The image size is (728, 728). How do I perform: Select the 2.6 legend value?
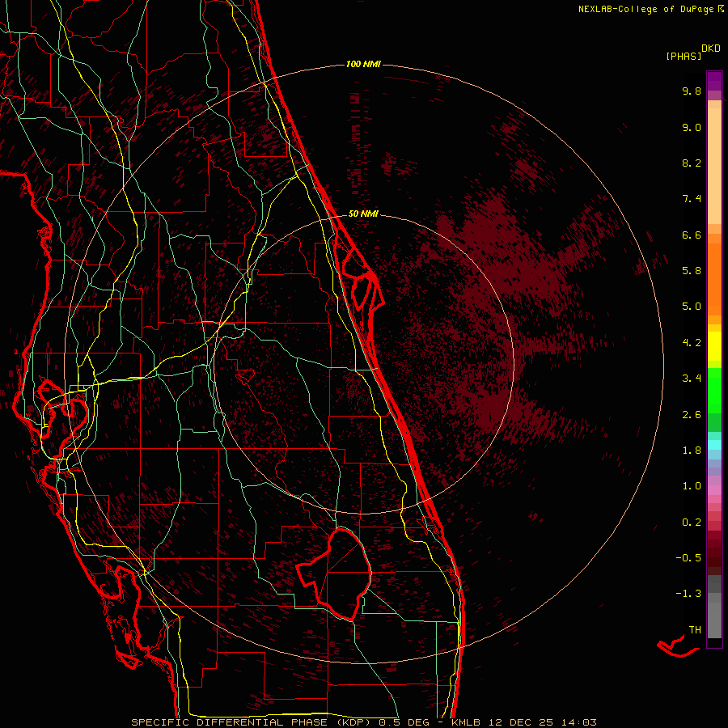[692, 415]
